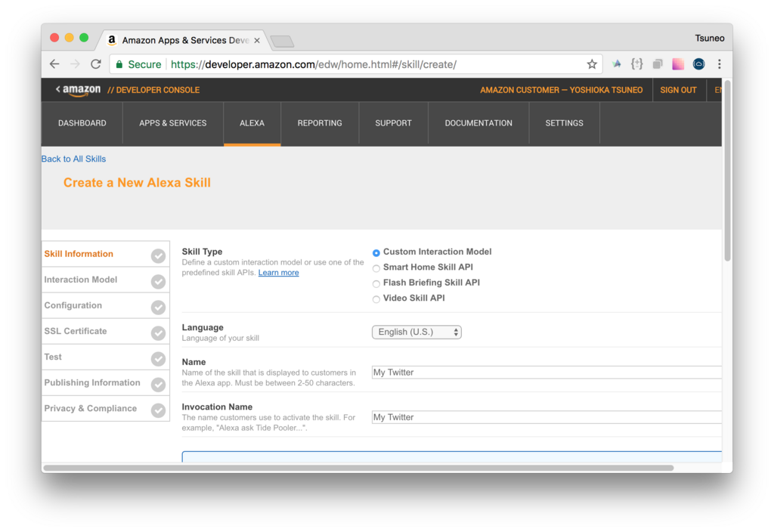Click the blue arrow extension icon

point(617,63)
